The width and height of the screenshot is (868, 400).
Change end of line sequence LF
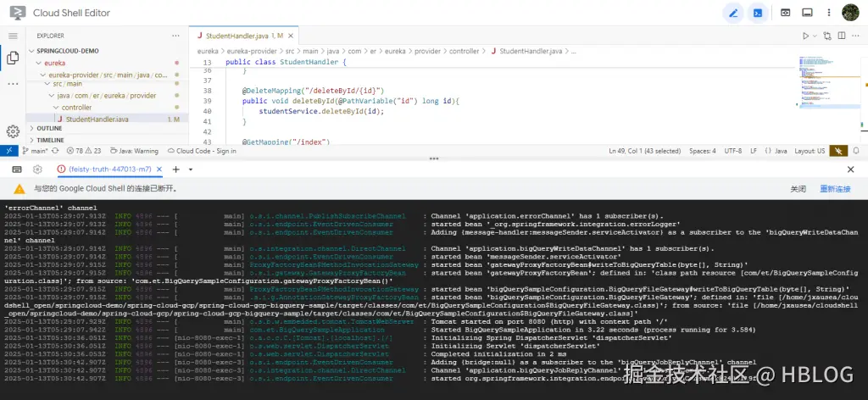coord(754,151)
